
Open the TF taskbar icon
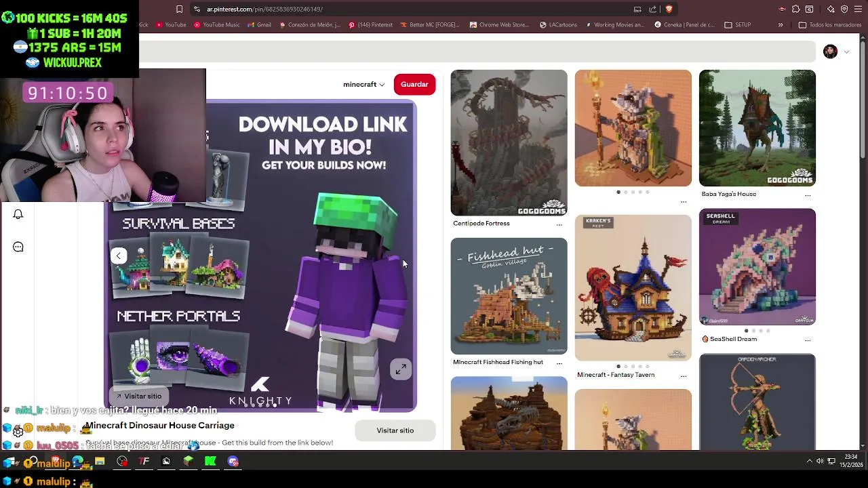point(144,462)
